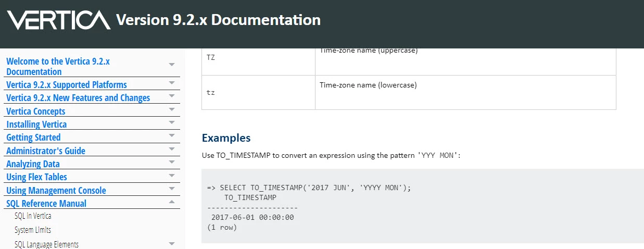644x249 pixels.
Task: Click inside the TO_TIMESTAMP example code block
Action: (x=423, y=206)
